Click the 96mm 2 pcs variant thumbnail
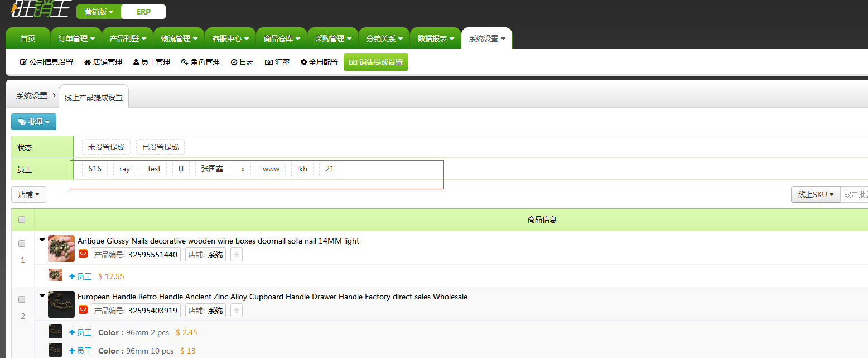This screenshot has width=868, height=358. [55, 331]
